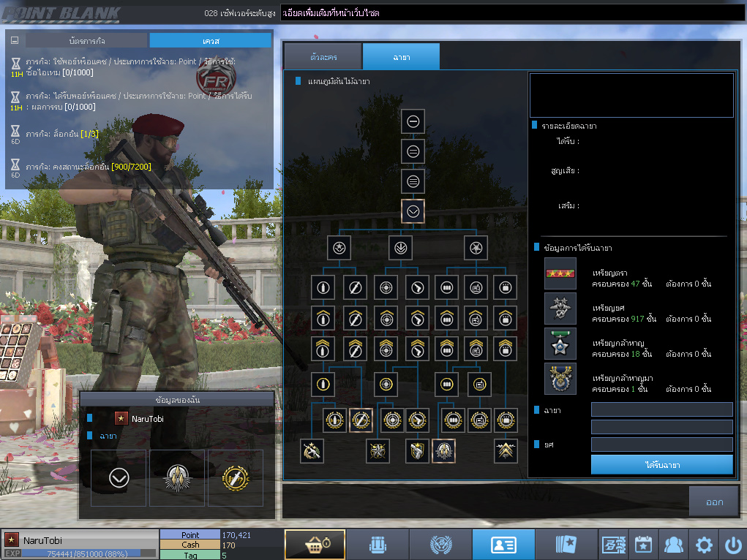Choose the pistol shield title badge

(417, 451)
